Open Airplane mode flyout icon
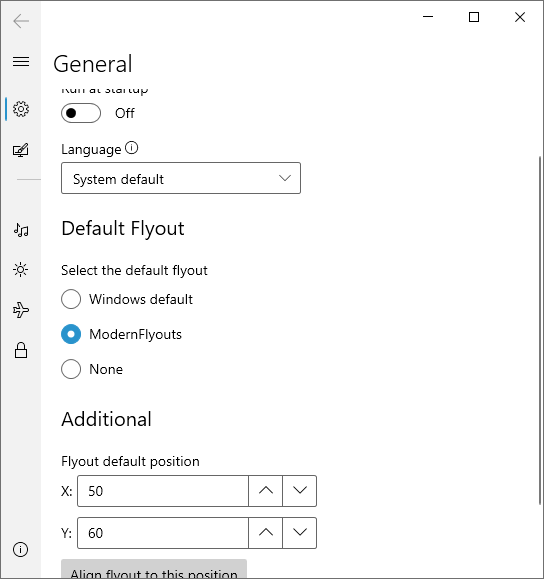The width and height of the screenshot is (544, 579). coord(21,310)
